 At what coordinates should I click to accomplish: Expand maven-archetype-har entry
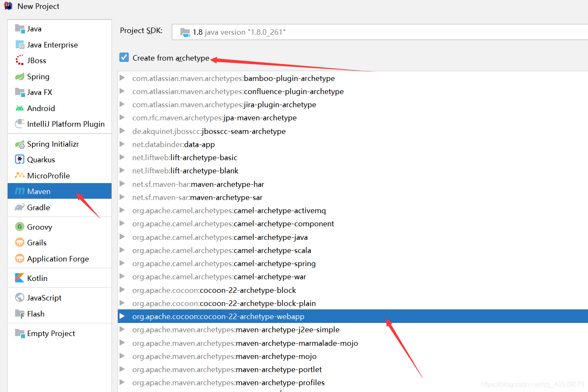122,184
